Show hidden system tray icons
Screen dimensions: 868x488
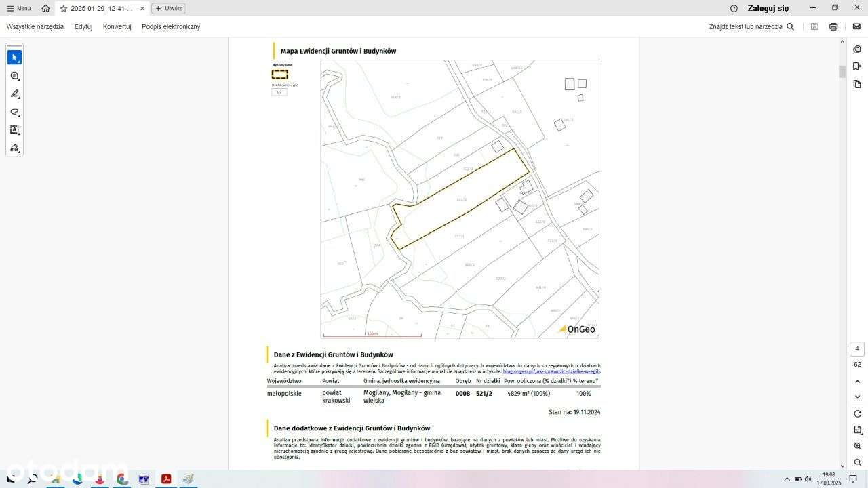click(x=787, y=479)
